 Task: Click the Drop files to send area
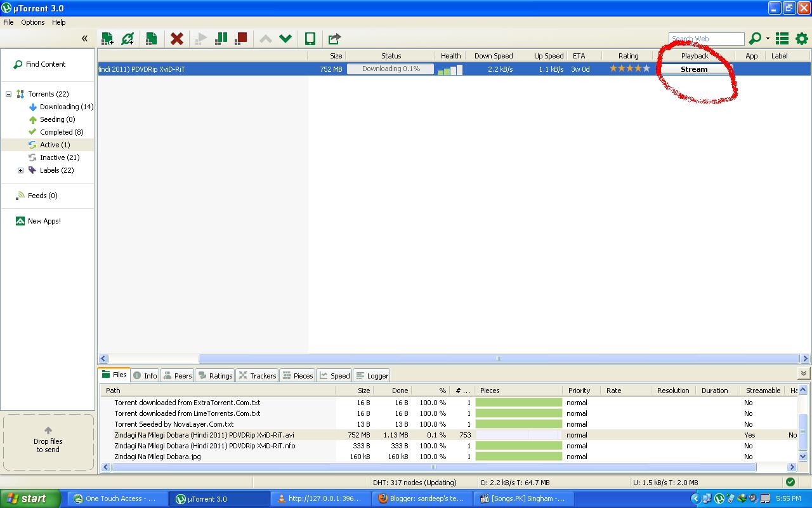tap(48, 442)
